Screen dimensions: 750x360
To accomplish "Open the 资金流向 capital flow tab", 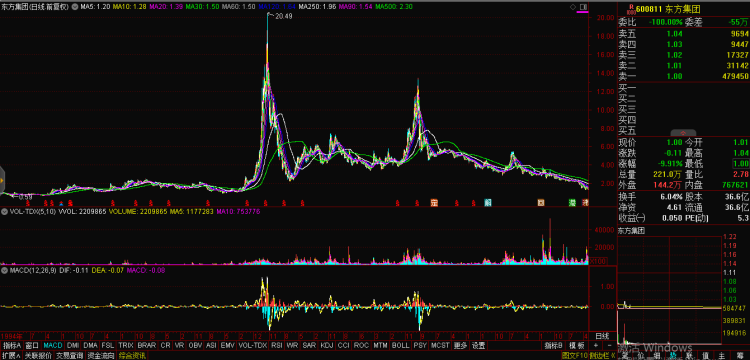I will click(x=101, y=356).
